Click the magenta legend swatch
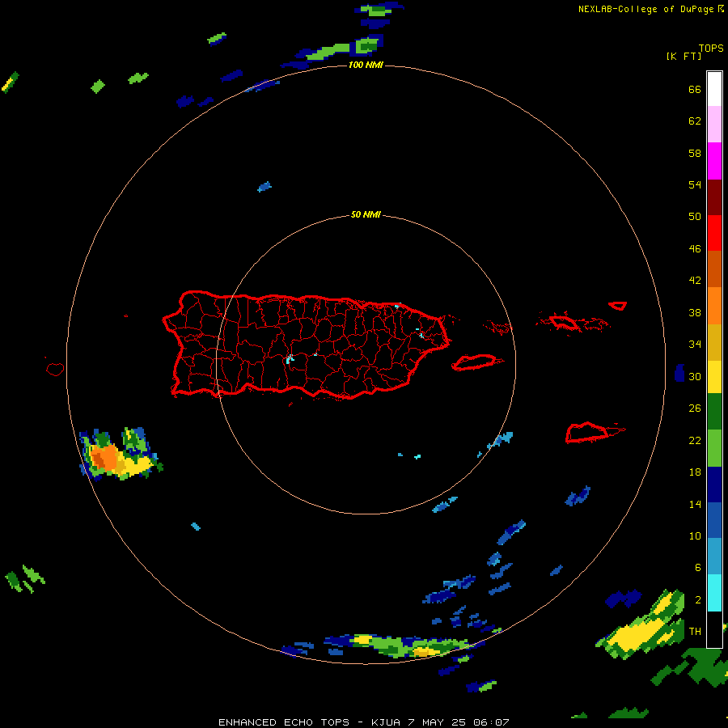The image size is (728, 728). pyautogui.click(x=714, y=161)
